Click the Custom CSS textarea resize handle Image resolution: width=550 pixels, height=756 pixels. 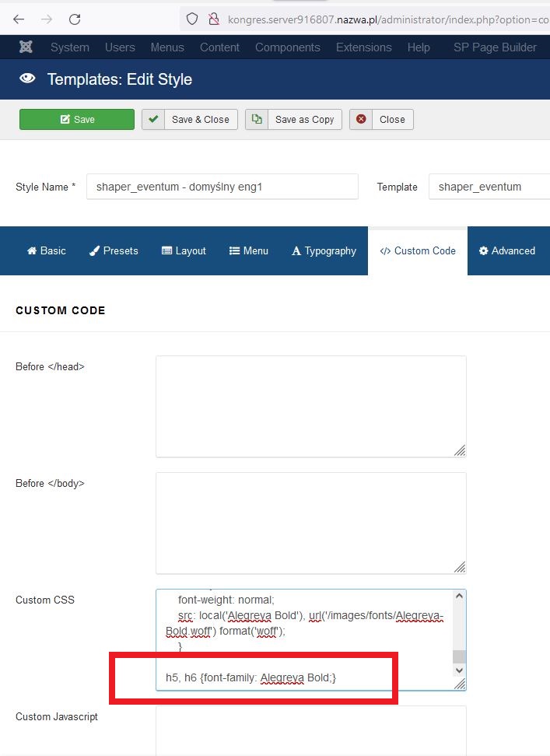click(x=460, y=684)
